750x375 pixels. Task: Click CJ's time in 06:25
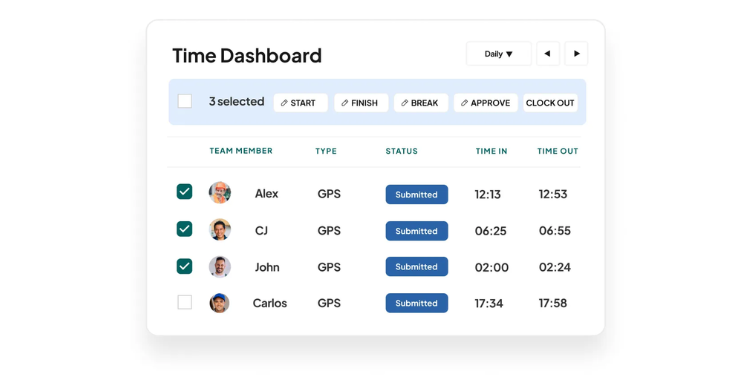tap(491, 231)
